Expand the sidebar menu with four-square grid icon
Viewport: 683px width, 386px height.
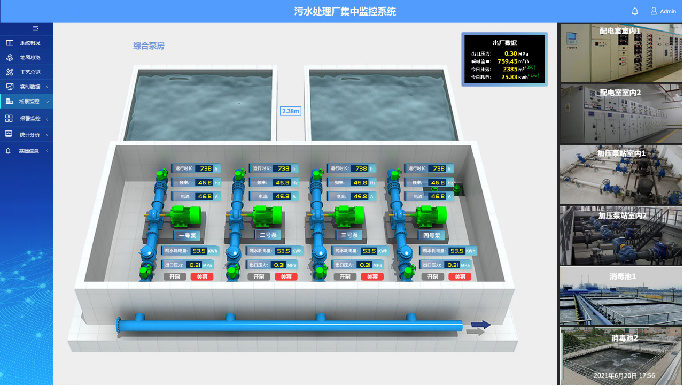(27, 118)
